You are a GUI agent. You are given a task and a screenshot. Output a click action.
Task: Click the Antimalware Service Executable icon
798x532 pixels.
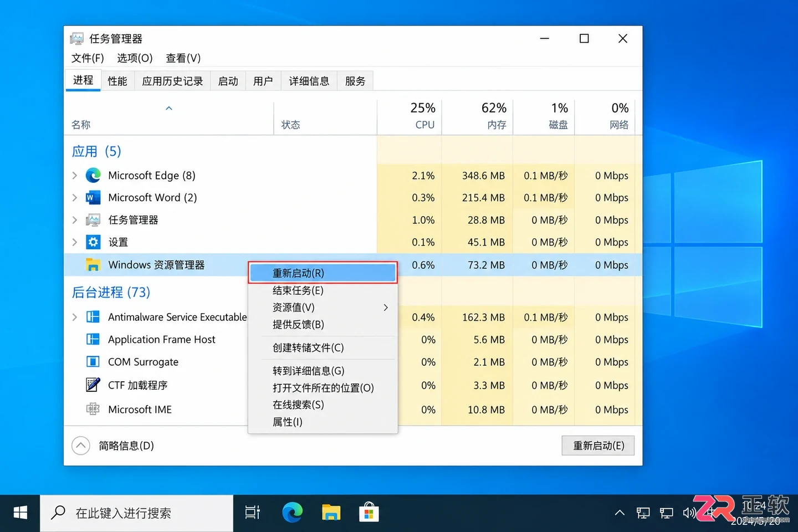tap(93, 317)
